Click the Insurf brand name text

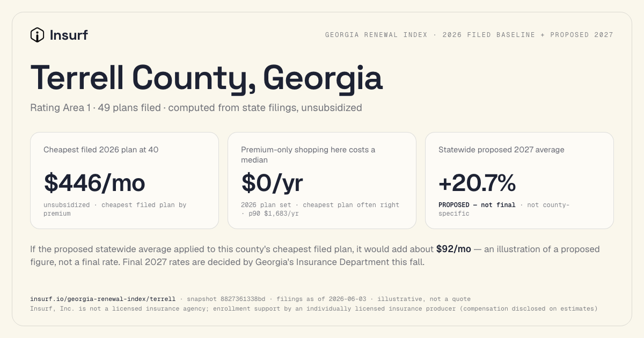(x=69, y=35)
